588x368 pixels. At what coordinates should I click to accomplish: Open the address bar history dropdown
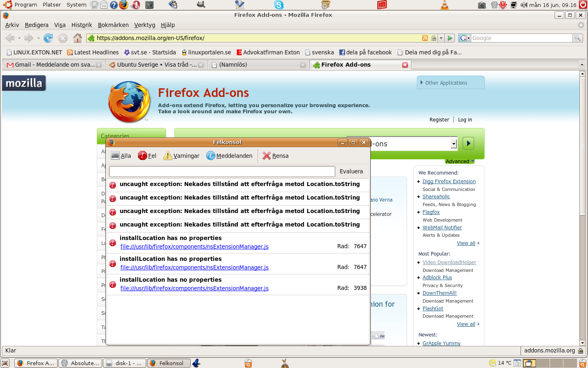pos(441,38)
